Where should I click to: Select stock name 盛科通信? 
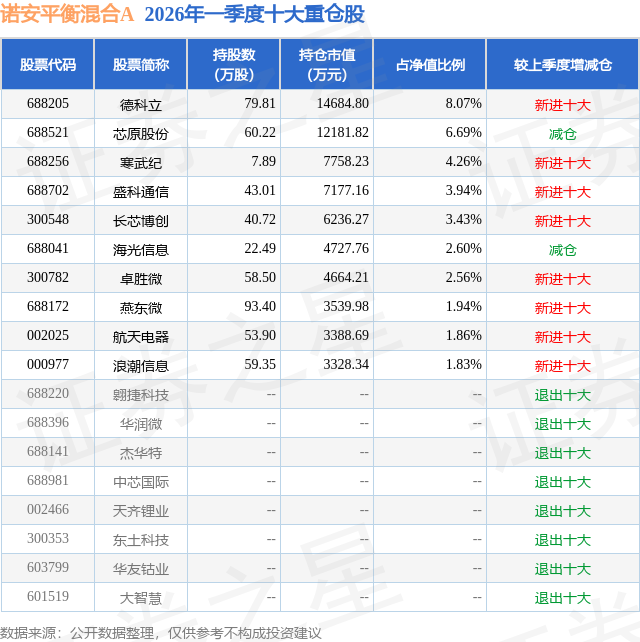click(141, 192)
